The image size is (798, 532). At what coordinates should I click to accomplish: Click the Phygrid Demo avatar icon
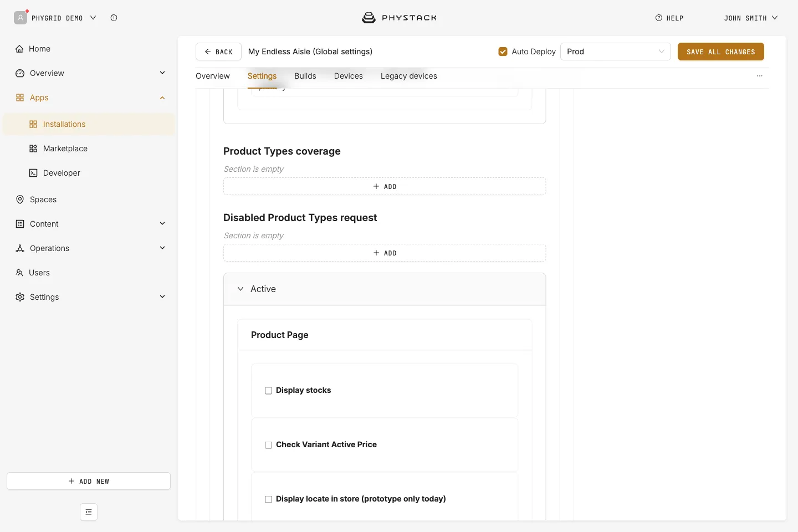(x=21, y=18)
